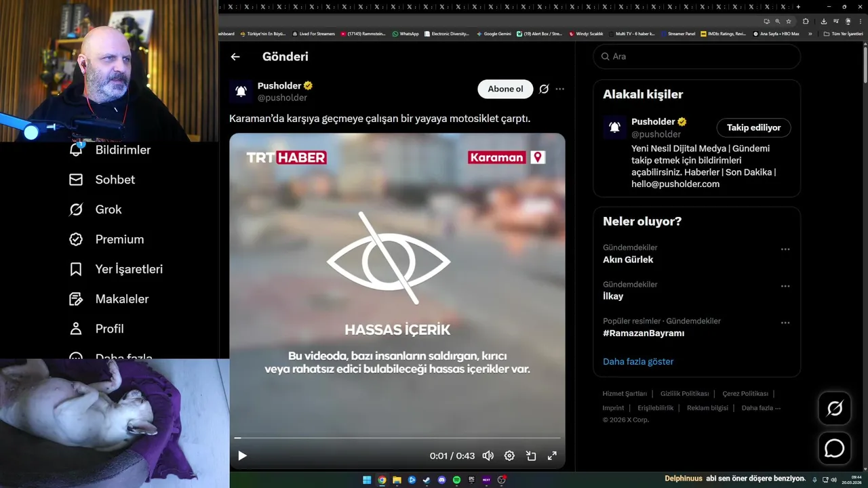Open Epic Games from the taskbar
Viewport: 868px width, 488px height.
click(471, 480)
